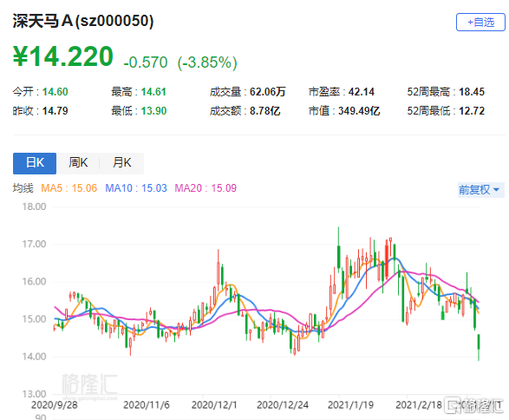
Task: Select the 日K daily chart tab
Action: tap(35, 163)
